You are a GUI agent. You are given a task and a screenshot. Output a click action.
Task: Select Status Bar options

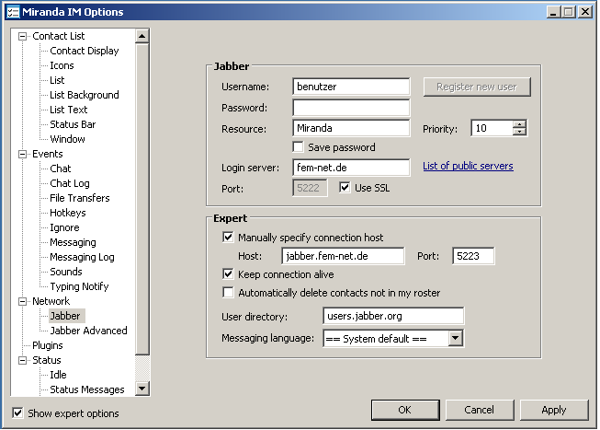click(73, 124)
